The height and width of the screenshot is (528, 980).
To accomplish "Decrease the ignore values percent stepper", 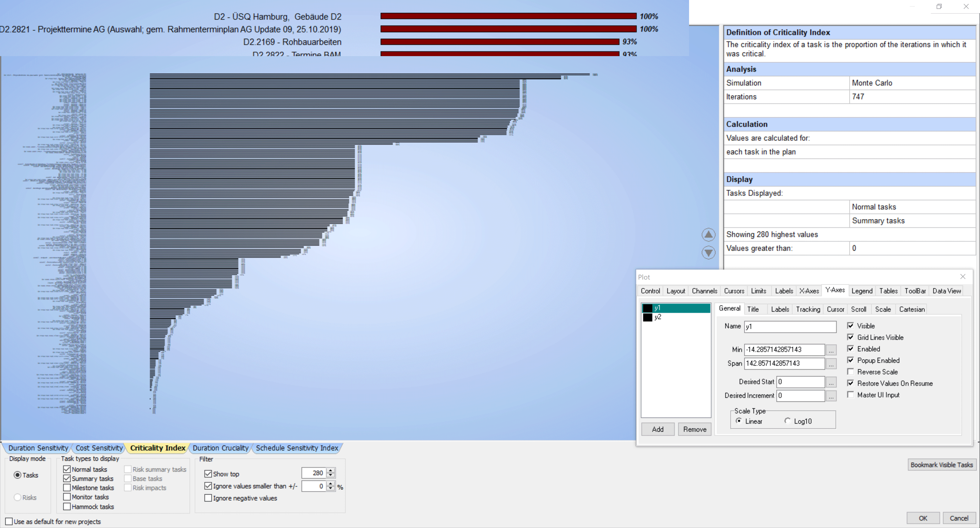I will tap(330, 488).
